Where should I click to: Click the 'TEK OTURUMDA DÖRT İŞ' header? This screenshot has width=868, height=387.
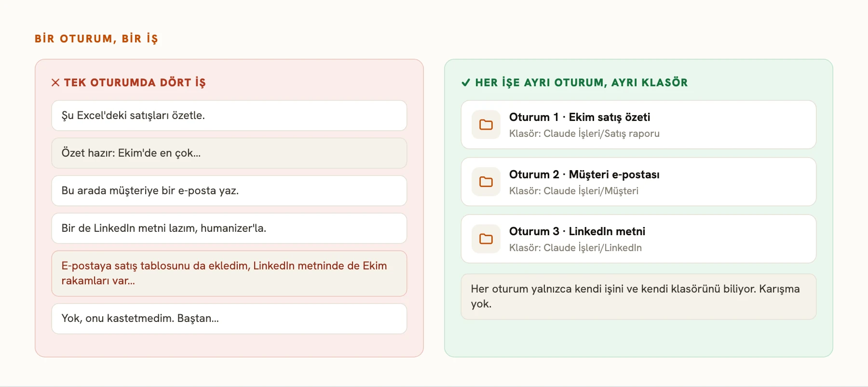[x=135, y=82]
